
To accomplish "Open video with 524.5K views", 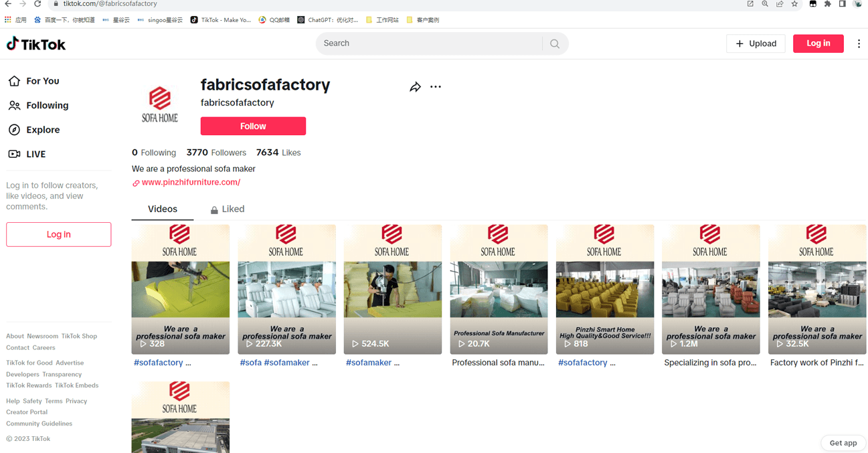I will coord(393,289).
